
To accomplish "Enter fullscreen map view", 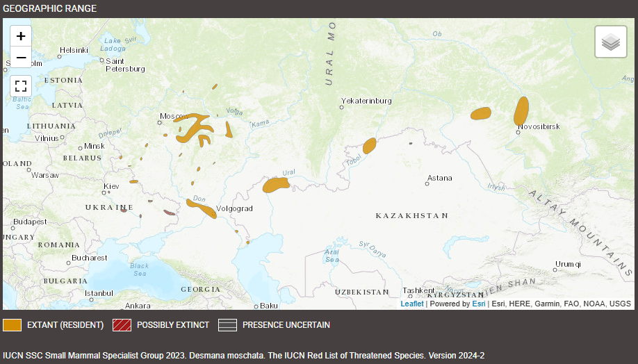I will [x=21, y=86].
